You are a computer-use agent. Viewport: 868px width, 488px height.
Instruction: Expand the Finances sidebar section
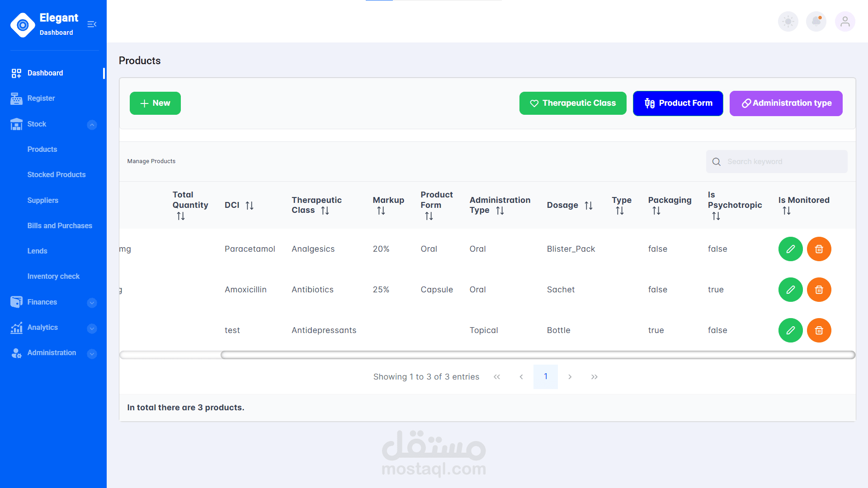92,303
